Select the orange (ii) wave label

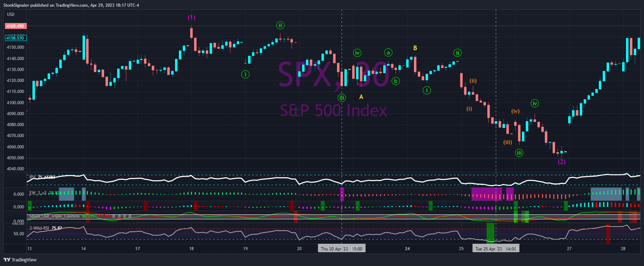[473, 81]
